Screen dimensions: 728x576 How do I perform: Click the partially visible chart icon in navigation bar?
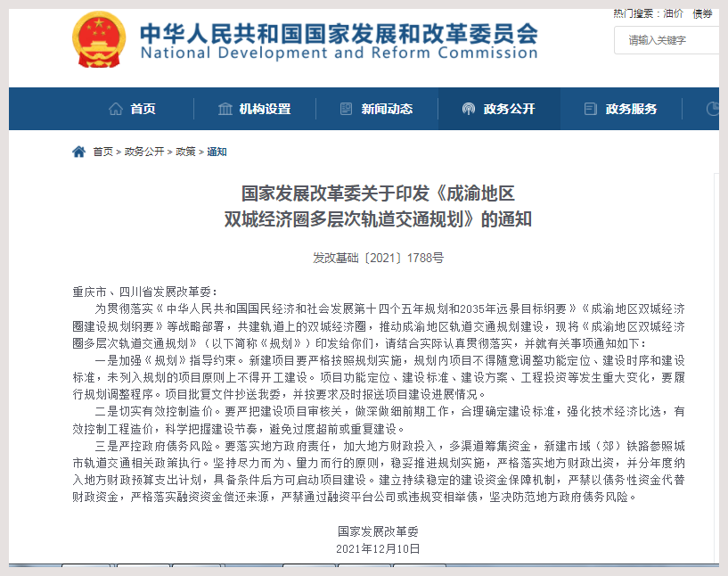(712, 110)
